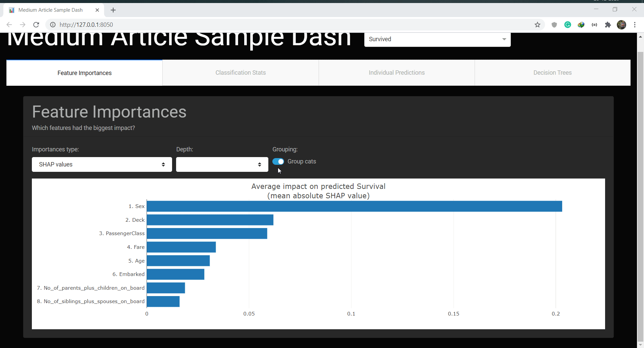Open the Chrome three-dot menu
The width and height of the screenshot is (644, 348).
[635, 24]
